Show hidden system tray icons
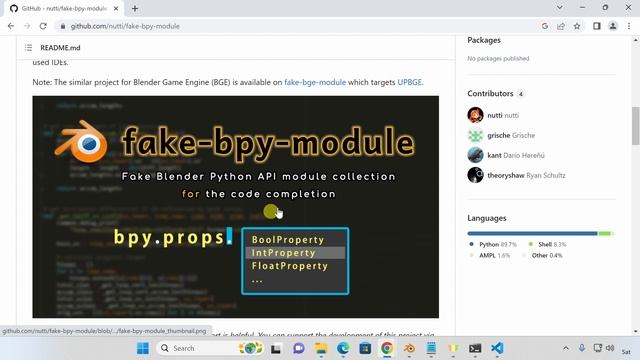This screenshot has height=360, width=640. 566,348
